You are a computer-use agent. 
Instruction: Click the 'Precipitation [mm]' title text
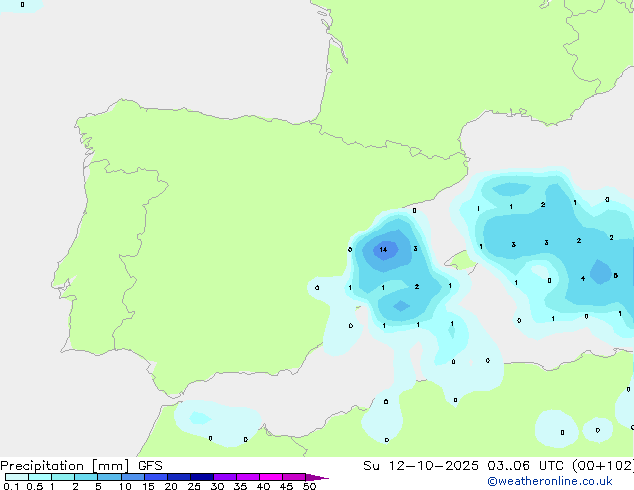point(64,466)
